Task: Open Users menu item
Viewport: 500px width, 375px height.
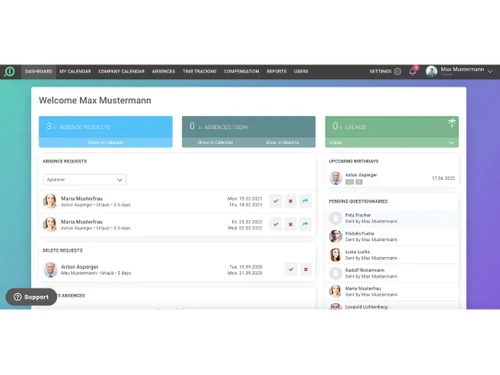Action: pyautogui.click(x=301, y=71)
